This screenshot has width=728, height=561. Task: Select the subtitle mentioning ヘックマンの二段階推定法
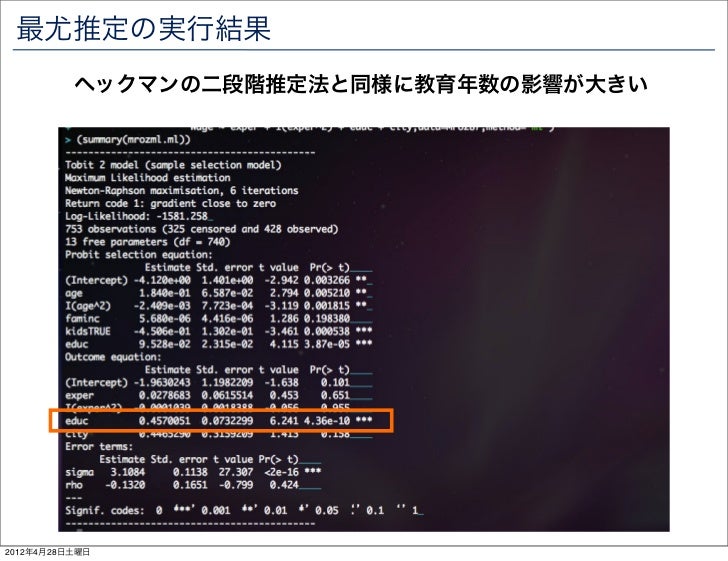click(361, 84)
